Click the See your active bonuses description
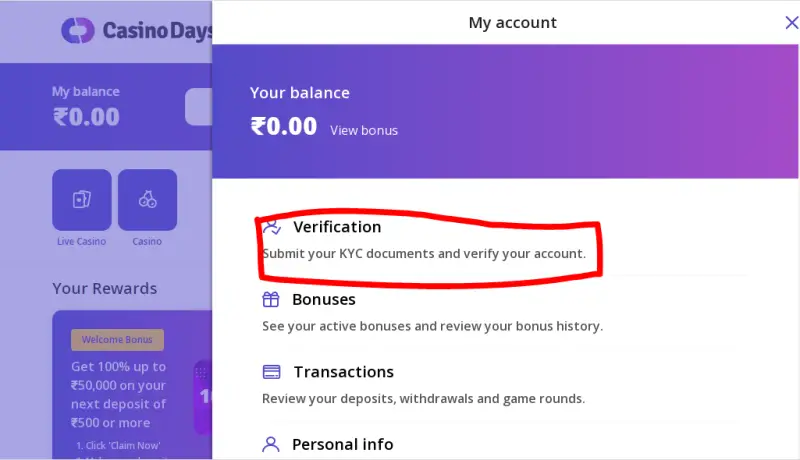800x460 pixels. pyautogui.click(x=432, y=326)
